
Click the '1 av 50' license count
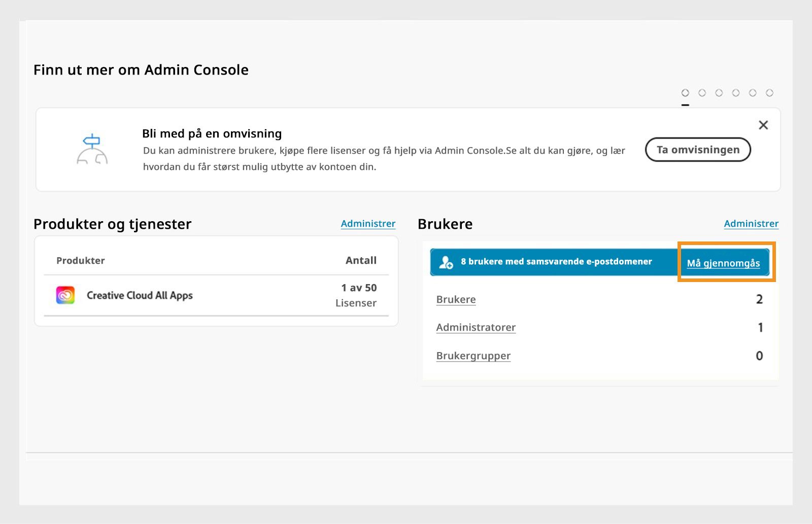(359, 288)
